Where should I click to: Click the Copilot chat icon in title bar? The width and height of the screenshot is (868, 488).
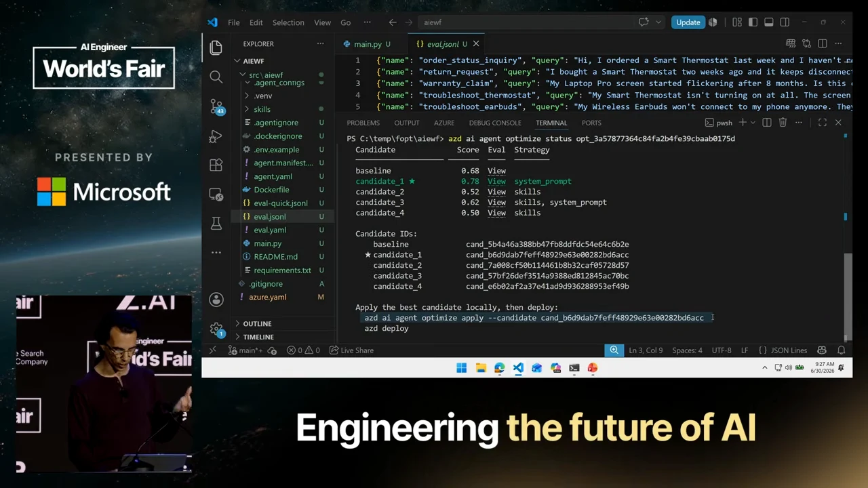644,22
